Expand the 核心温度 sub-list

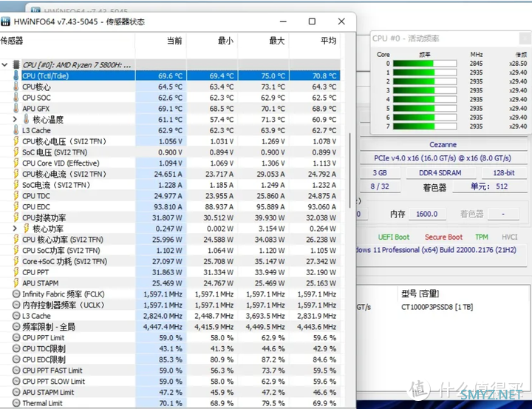point(15,119)
